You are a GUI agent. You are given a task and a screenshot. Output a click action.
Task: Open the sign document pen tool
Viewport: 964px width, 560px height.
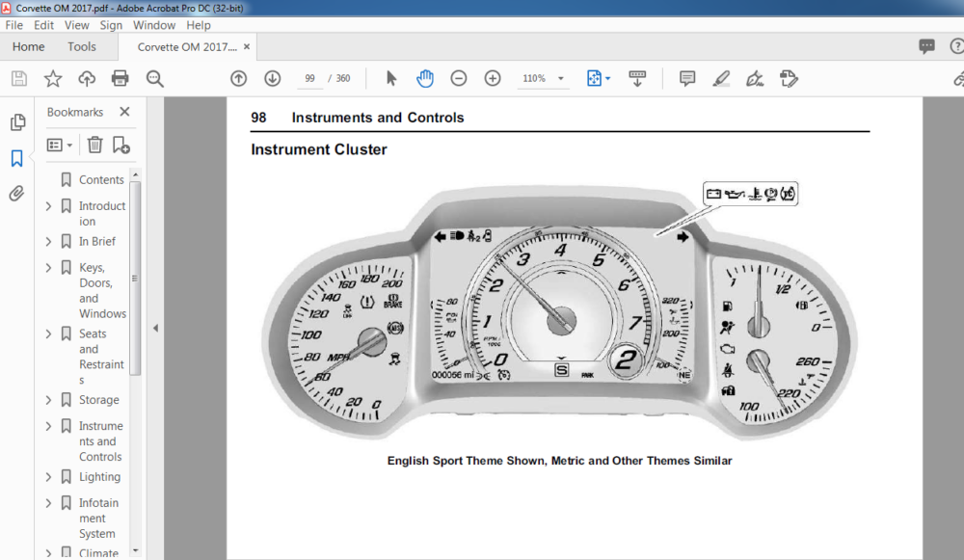[755, 79]
